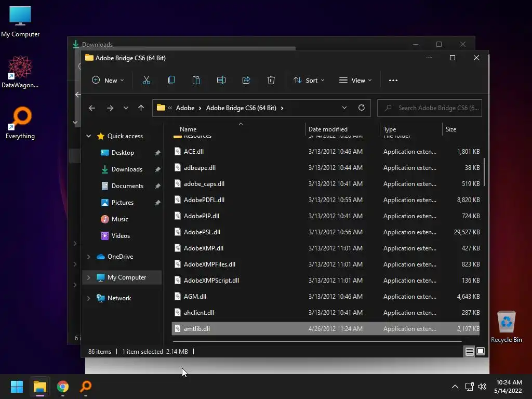Open the recent locations dropdown arrow
Screen dimensions: 532x399
coord(126,108)
